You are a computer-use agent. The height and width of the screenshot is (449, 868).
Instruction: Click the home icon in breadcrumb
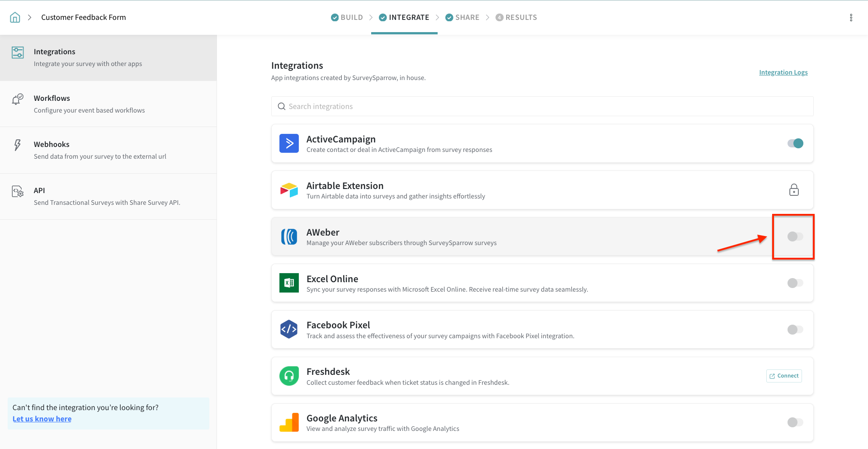click(15, 18)
